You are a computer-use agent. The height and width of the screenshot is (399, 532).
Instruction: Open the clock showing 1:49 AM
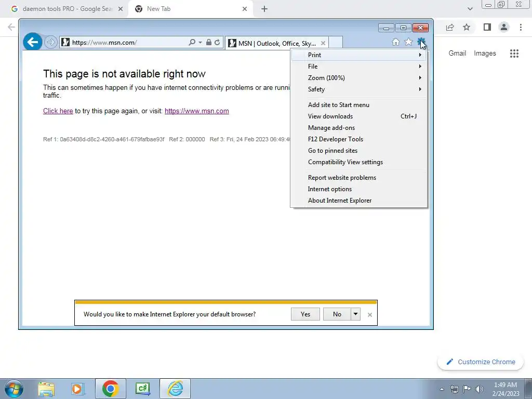tap(506, 389)
